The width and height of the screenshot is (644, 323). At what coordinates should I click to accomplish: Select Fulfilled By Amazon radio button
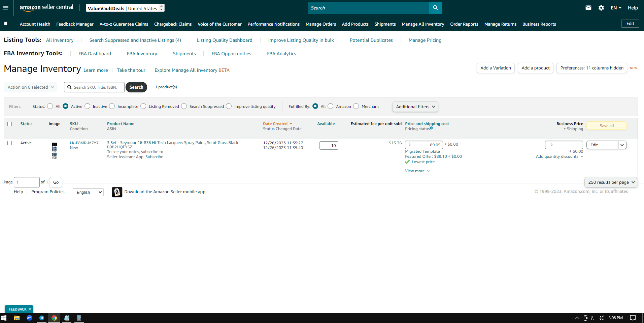pyautogui.click(x=331, y=106)
